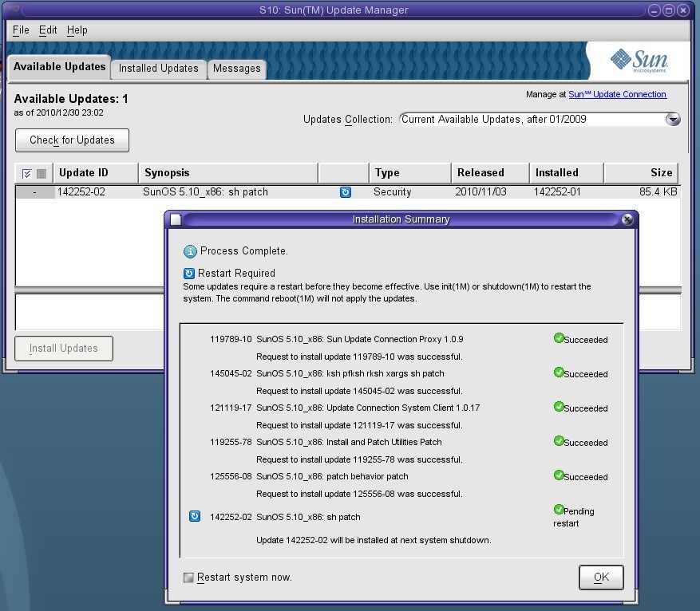Click the 'Process Complete.' message text
The image size is (700, 611).
tap(243, 251)
